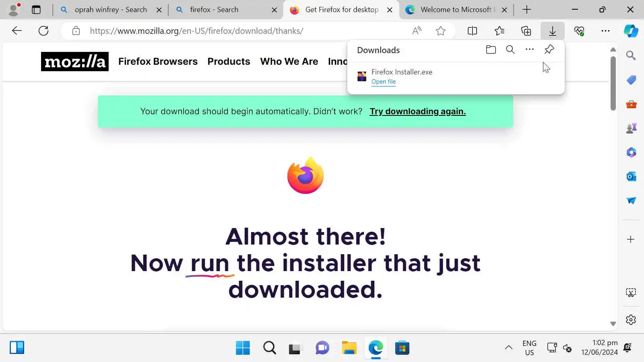Add this page to favorites star
This screenshot has width=644, height=362.
(x=441, y=31)
